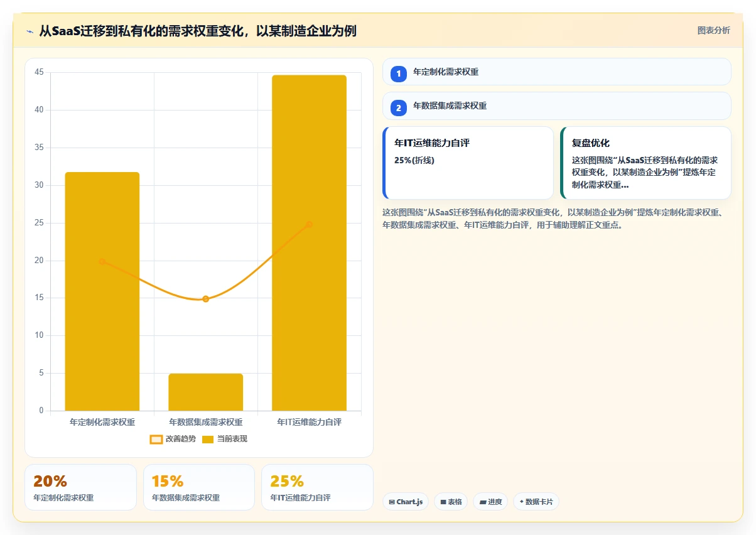Select the 年数据集成需求权重 list item
756x535 pixels.
click(x=557, y=106)
